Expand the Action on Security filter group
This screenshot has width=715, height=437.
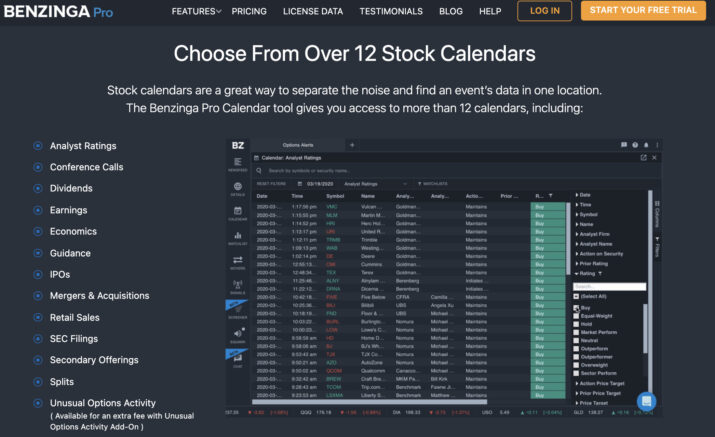tap(599, 254)
